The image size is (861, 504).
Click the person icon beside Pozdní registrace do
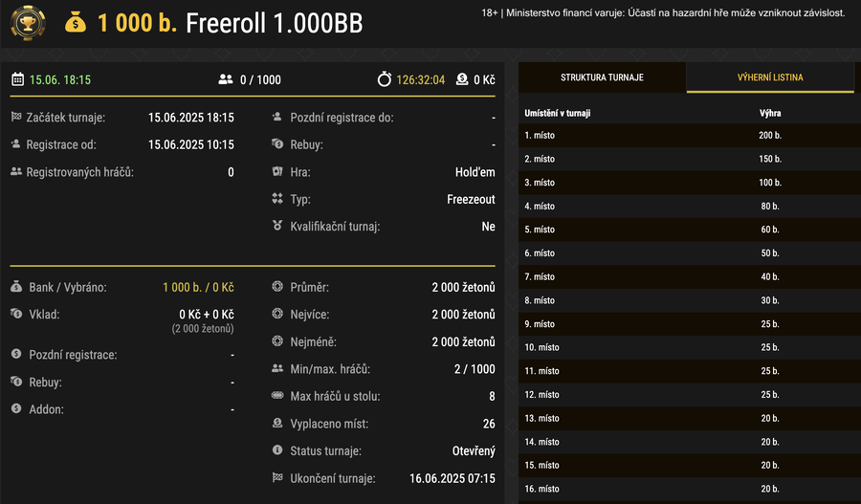[x=277, y=117]
